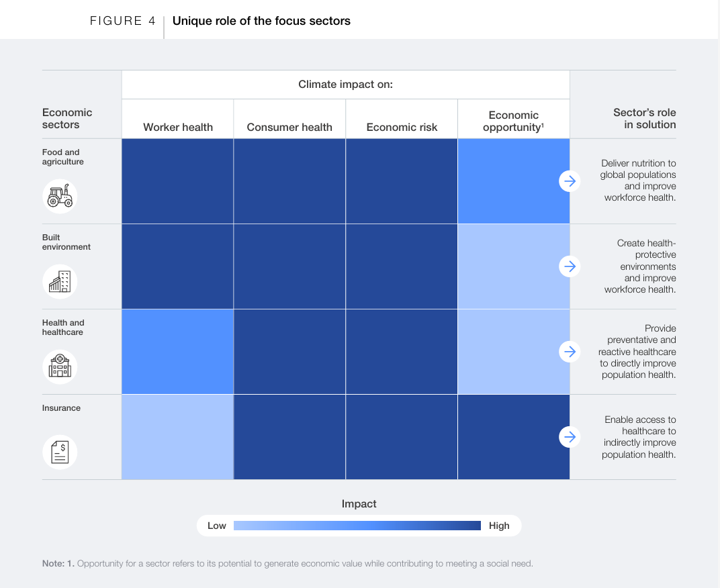Click the invoice document icon for Insurance
Viewport: 720px width, 588px height.
pyautogui.click(x=60, y=452)
